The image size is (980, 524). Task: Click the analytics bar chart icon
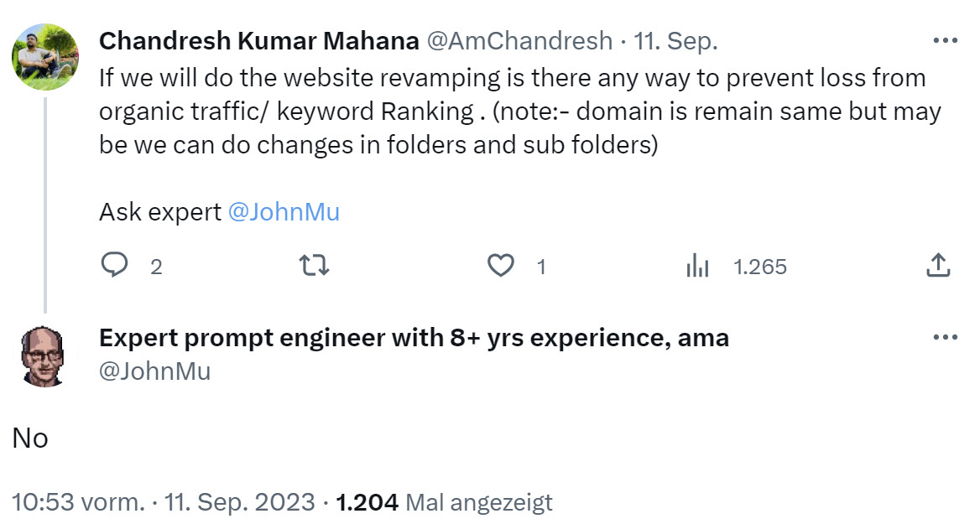pos(698,265)
